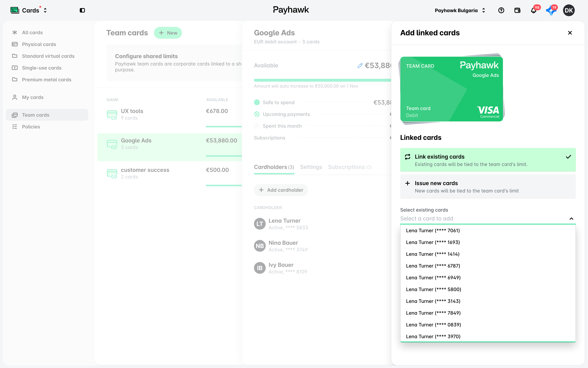The height and width of the screenshot is (368, 588).
Task: Choose Lena Turner (**** 5800) from the list
Action: coord(488,289)
